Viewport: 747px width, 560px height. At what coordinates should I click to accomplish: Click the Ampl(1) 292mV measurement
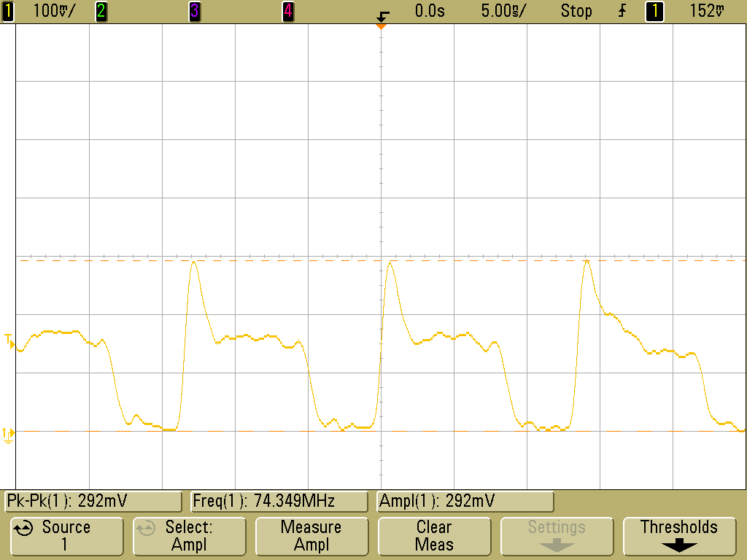(x=465, y=502)
